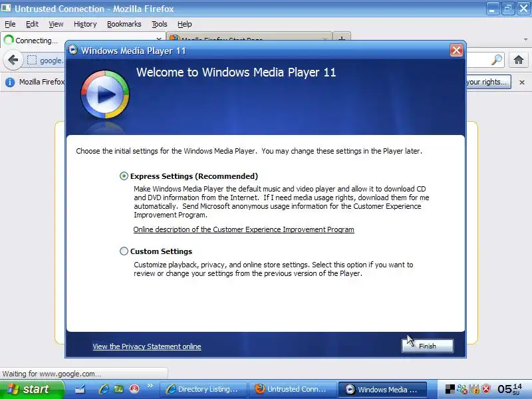Open Firefox Help menu

click(185, 24)
